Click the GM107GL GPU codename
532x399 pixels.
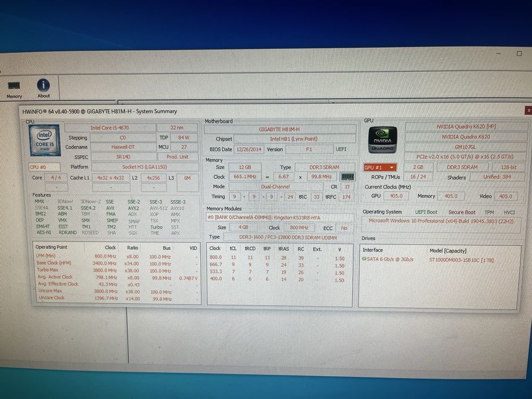[465, 147]
